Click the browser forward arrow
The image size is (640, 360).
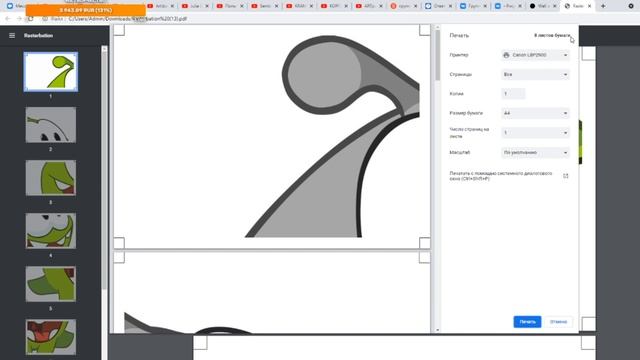(x=19, y=19)
